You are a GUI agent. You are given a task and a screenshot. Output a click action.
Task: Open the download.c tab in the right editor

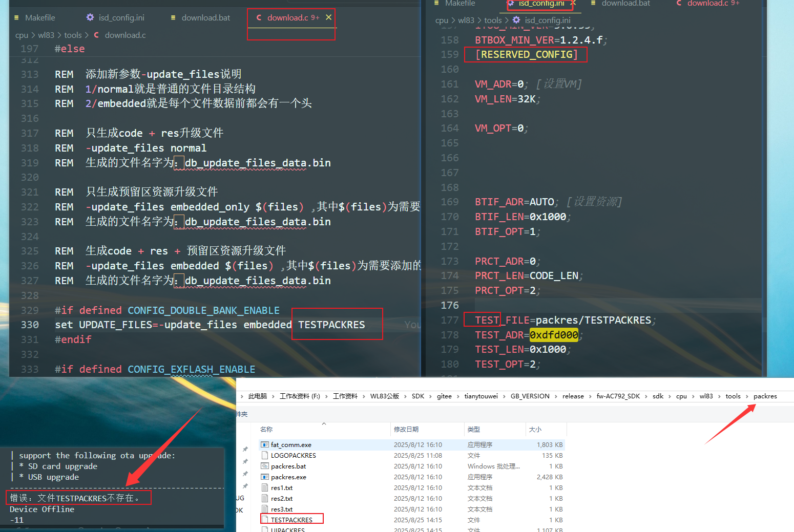(708, 4)
